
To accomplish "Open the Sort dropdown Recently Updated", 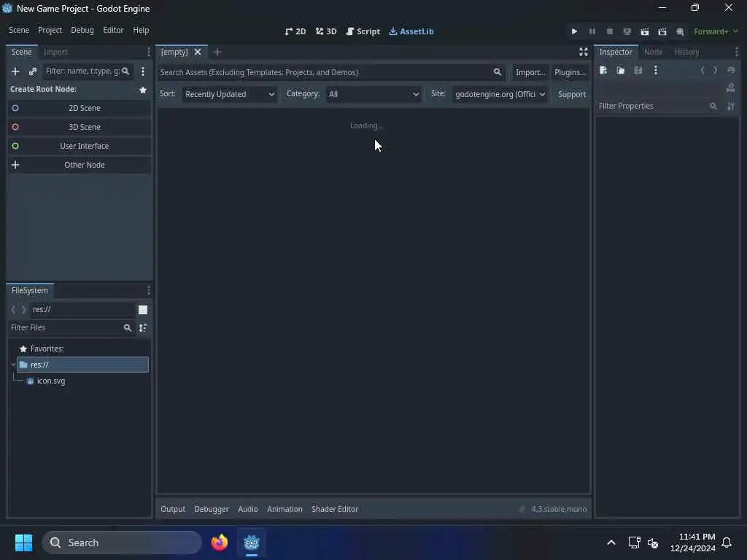I will [x=230, y=94].
